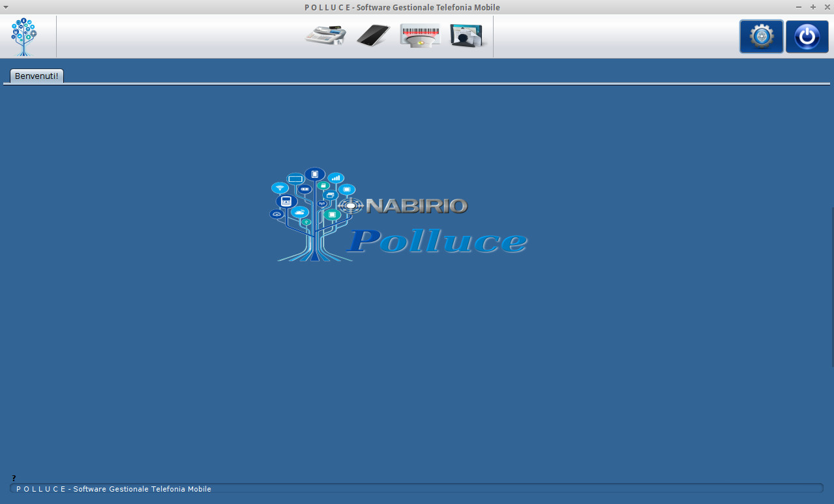This screenshot has height=504, width=834.
Task: Open the cash register toolbar icon
Action: click(325, 35)
